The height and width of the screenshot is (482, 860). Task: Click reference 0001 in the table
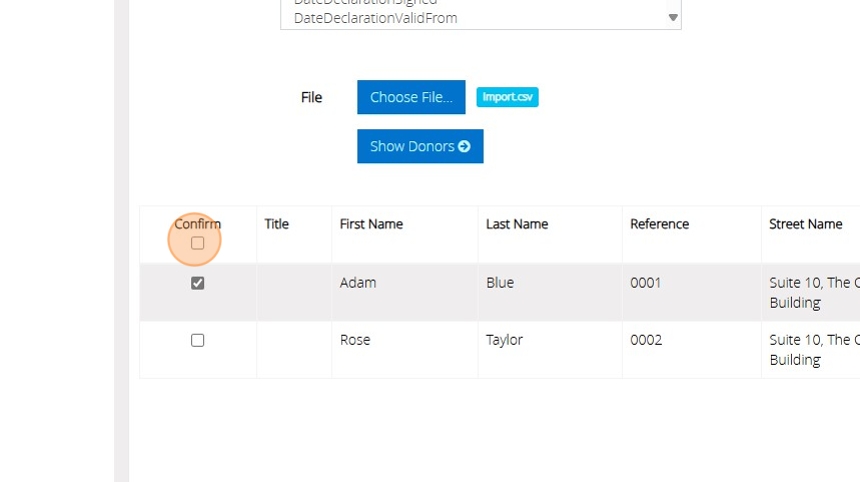click(645, 283)
